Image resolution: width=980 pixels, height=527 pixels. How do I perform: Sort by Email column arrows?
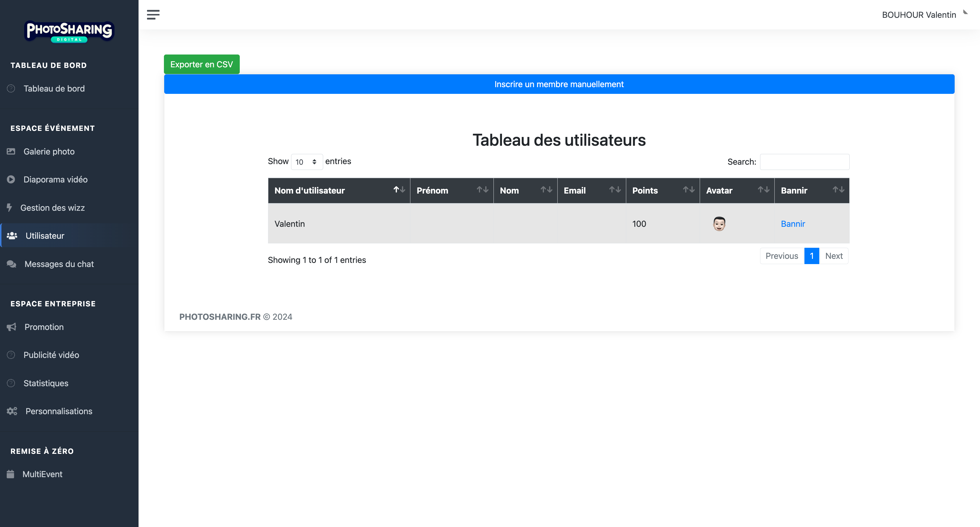[x=615, y=189]
